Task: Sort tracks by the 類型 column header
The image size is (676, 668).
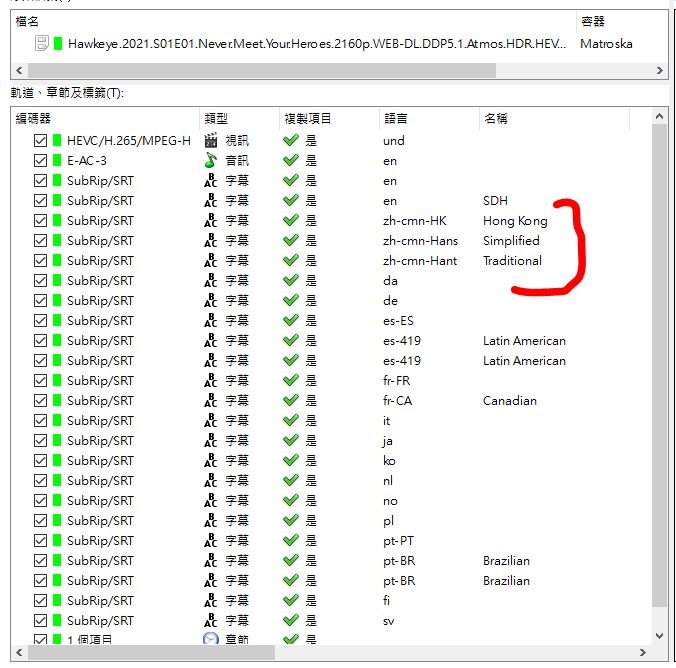Action: pos(239,119)
